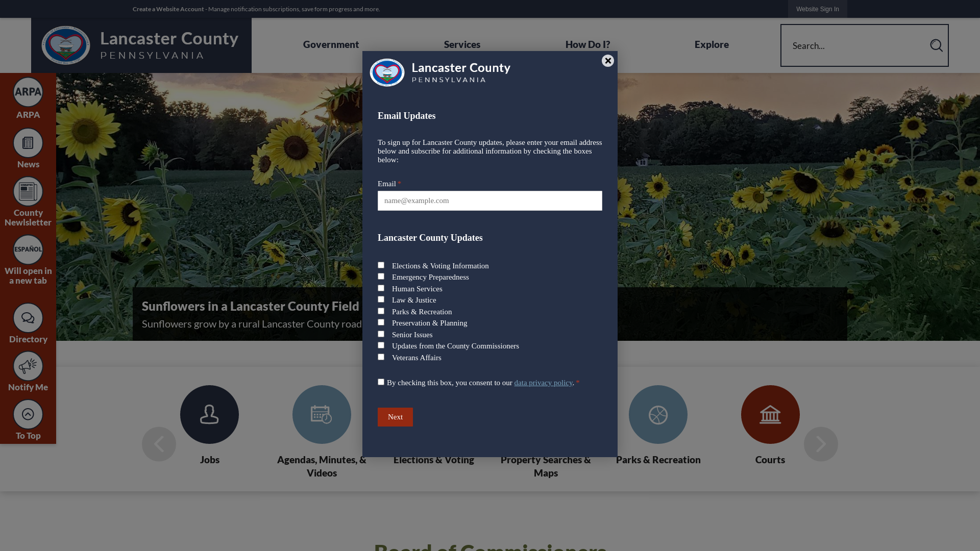Viewport: 980px width, 551px height.
Task: Check Emergency Preparedness box
Action: [381, 277]
